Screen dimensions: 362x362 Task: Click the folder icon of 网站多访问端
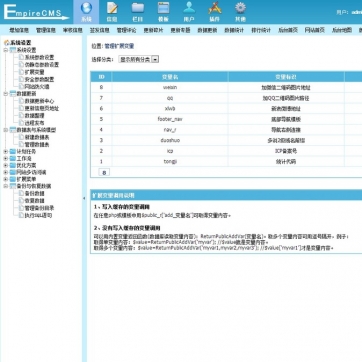coord(13,172)
